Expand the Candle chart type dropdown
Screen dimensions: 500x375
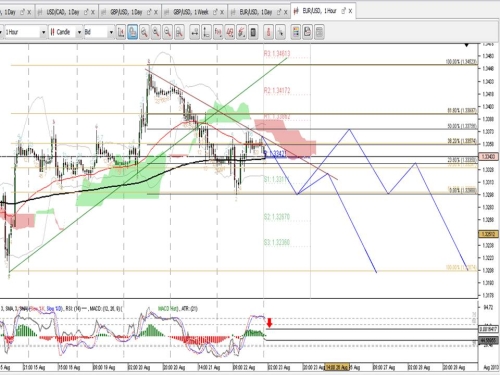79,32
